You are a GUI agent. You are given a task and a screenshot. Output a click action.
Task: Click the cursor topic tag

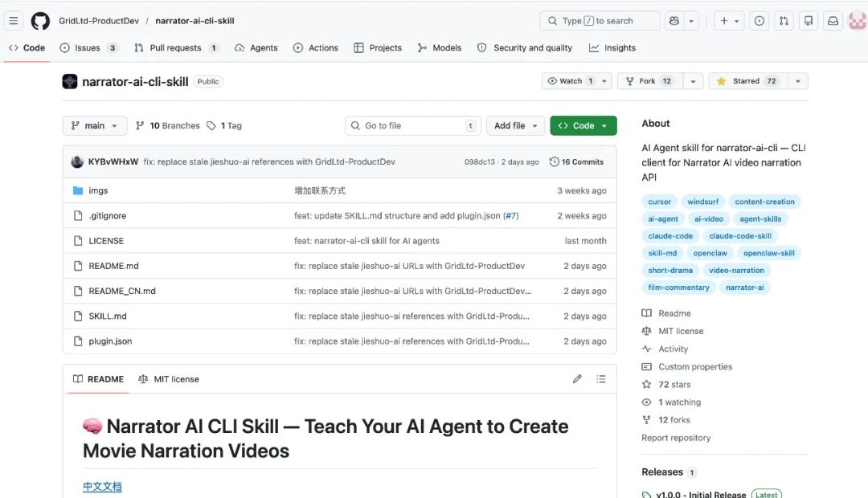(659, 202)
